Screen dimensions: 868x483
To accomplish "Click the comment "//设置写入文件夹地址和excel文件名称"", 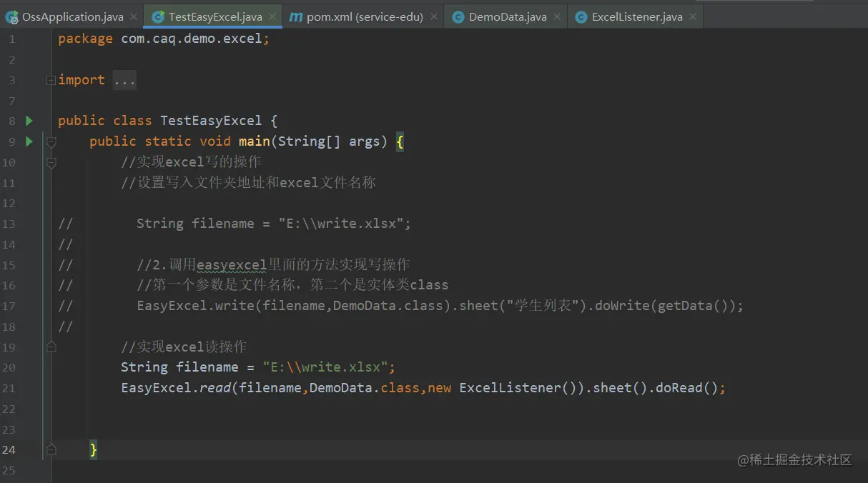I will 248,182.
